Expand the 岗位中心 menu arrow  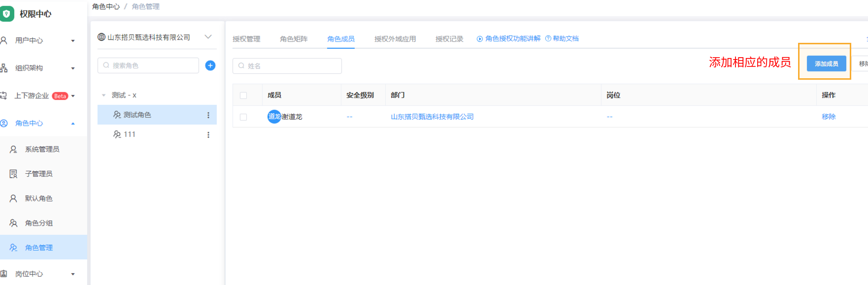[x=73, y=274]
